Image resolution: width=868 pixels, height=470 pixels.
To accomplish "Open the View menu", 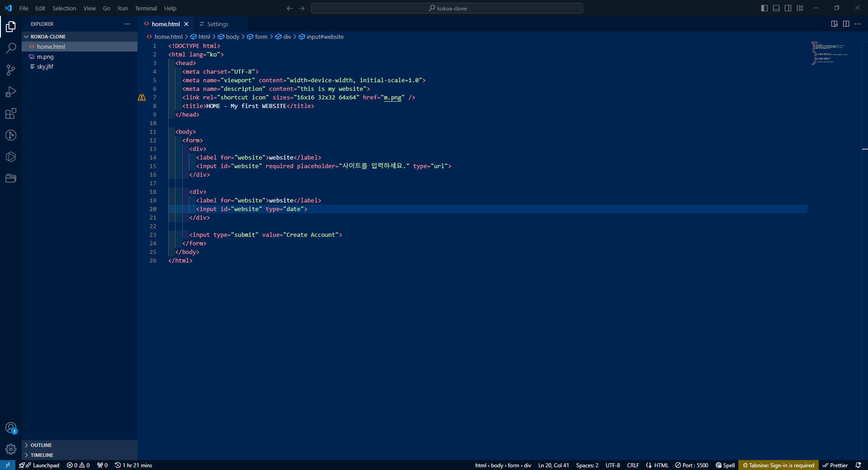I will point(90,8).
